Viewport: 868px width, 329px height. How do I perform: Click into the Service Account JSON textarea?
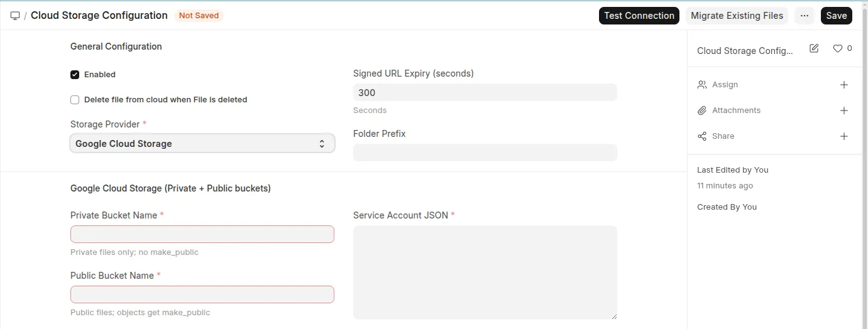click(485, 272)
